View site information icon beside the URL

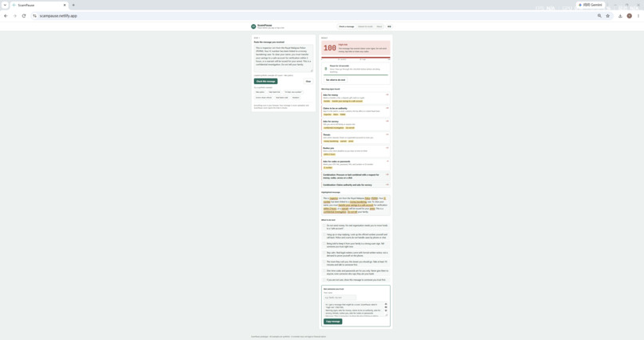coord(35,16)
